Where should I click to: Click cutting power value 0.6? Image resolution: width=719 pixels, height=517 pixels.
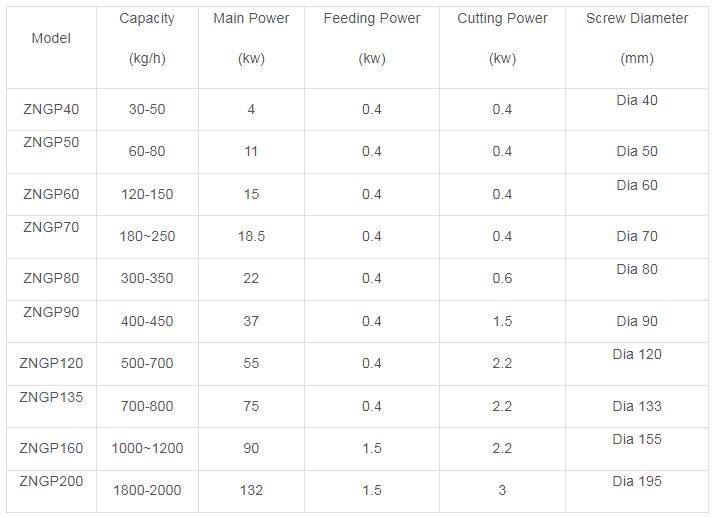tap(502, 278)
